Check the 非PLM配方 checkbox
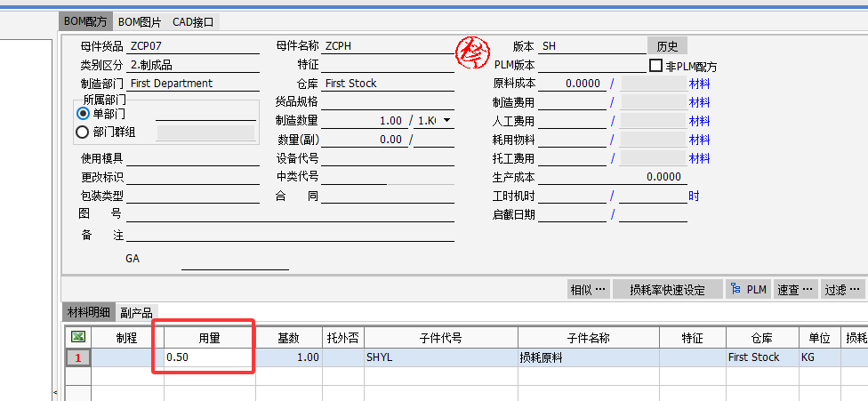 click(656, 66)
